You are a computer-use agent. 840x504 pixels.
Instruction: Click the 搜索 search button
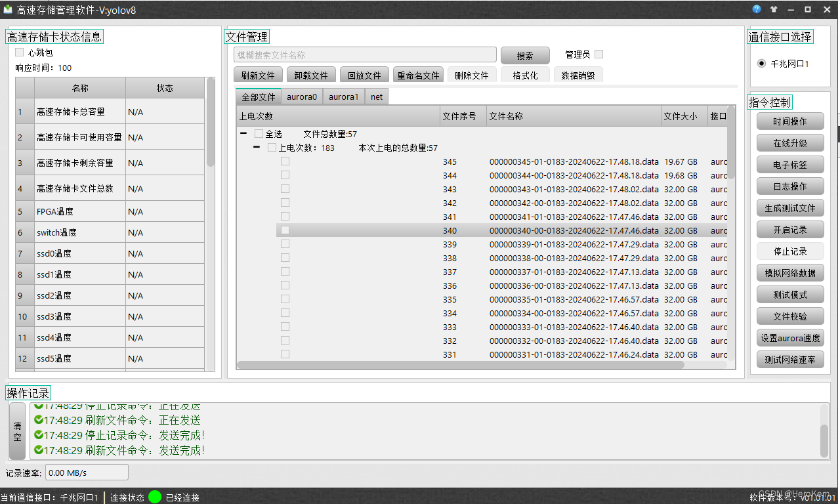pyautogui.click(x=525, y=55)
